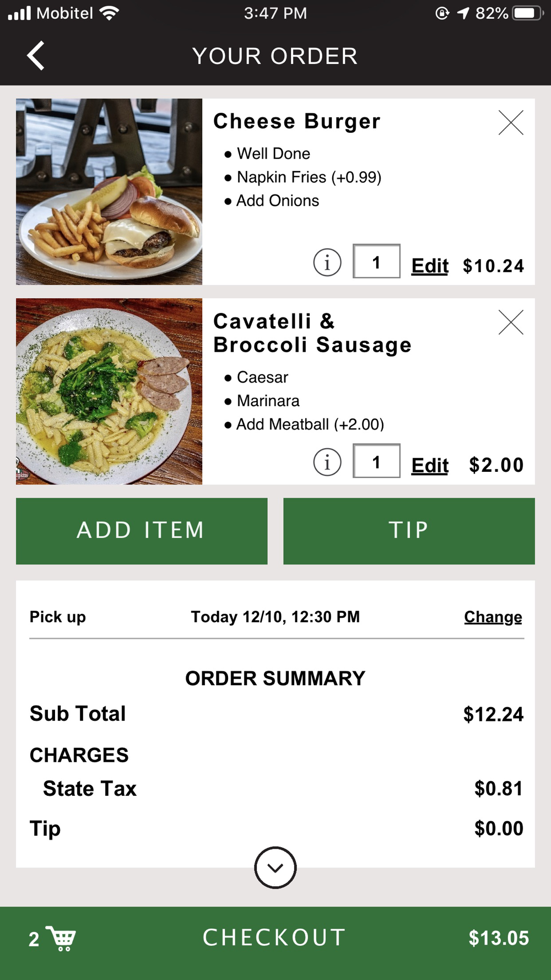Click the Cavatelli quantity field
Image resolution: width=551 pixels, height=980 pixels.
pos(376,461)
